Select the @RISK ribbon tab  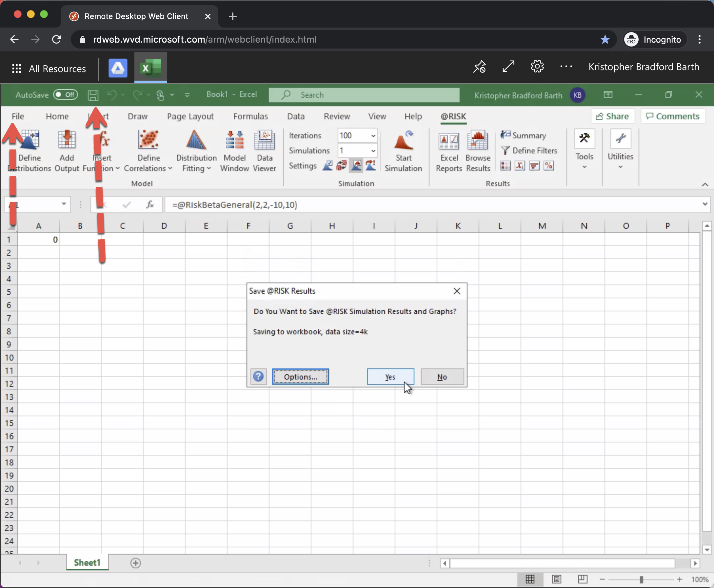pos(453,116)
